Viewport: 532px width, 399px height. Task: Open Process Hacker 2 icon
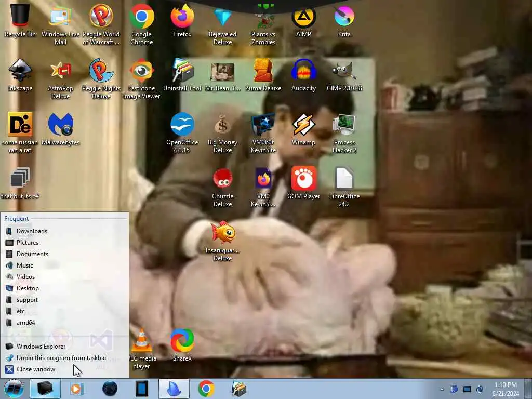coord(344,132)
